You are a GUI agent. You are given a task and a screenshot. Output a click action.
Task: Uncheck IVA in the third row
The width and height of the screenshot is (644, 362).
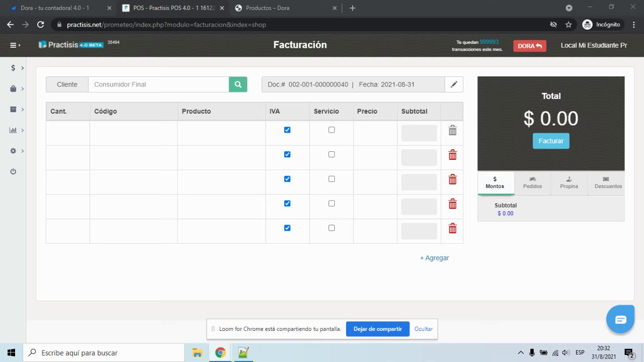tap(287, 179)
